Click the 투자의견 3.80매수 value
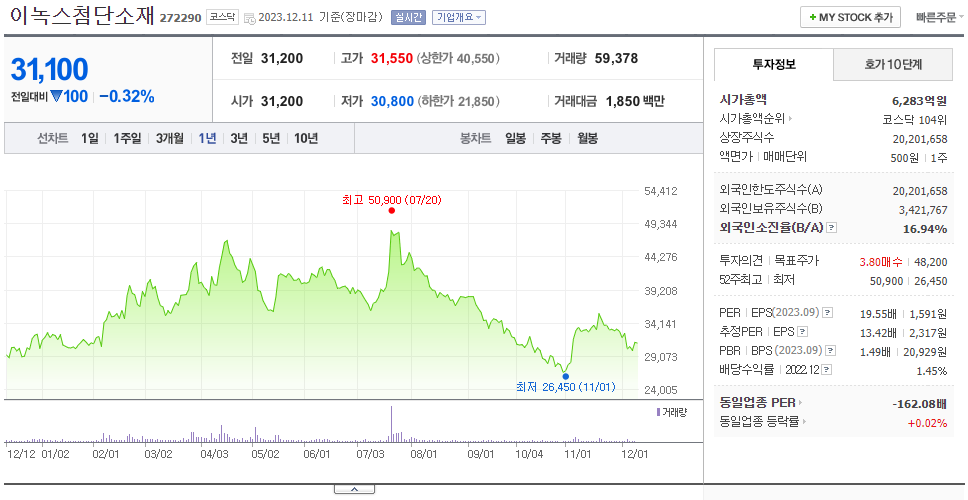The image size is (968, 500). tap(881, 262)
